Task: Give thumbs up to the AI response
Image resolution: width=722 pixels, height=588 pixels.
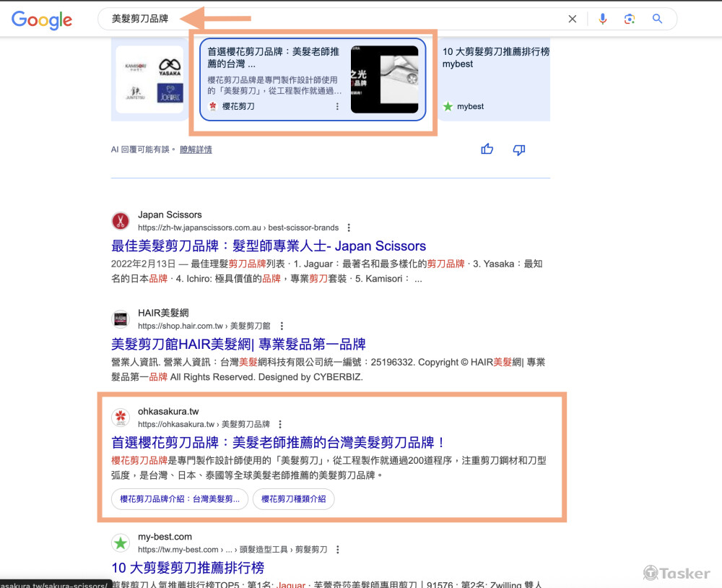Action: [x=487, y=149]
